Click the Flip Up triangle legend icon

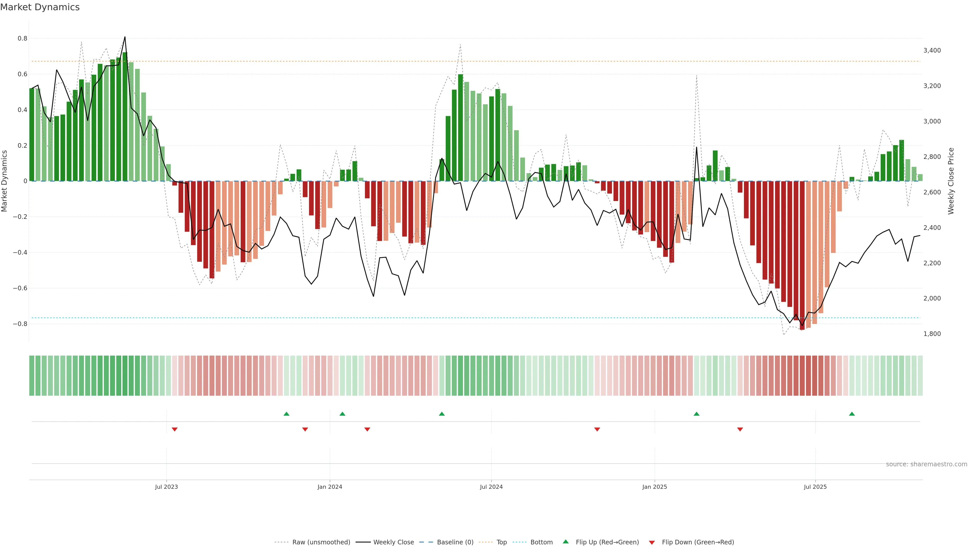566,542
